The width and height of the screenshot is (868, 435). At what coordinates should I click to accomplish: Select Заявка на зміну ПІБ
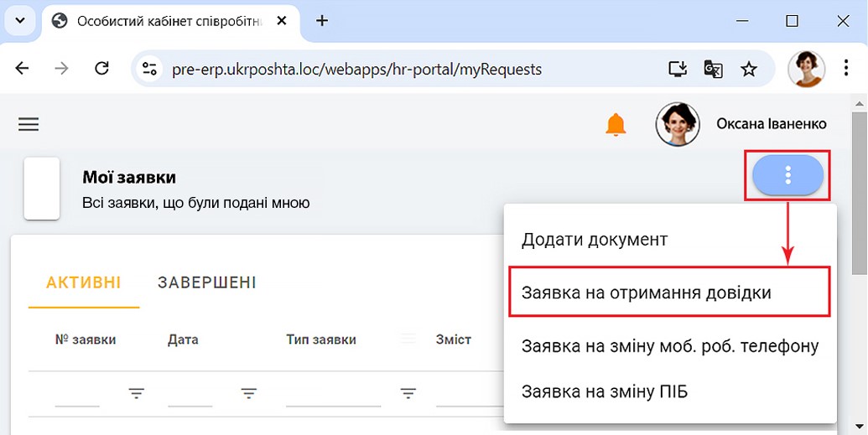[x=604, y=391]
